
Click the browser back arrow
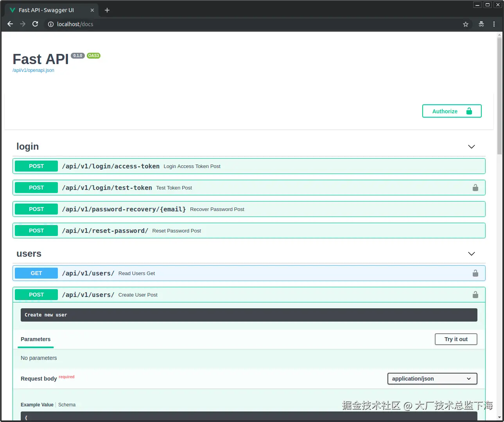[x=10, y=24]
